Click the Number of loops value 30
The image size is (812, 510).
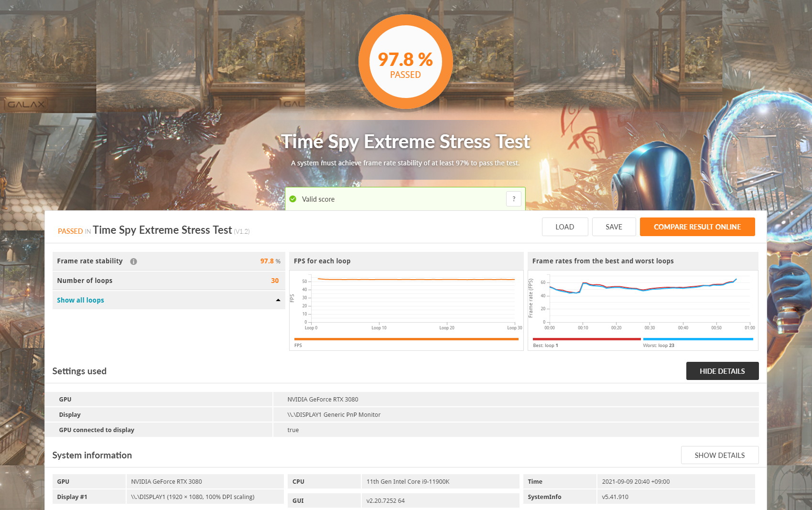click(x=275, y=281)
